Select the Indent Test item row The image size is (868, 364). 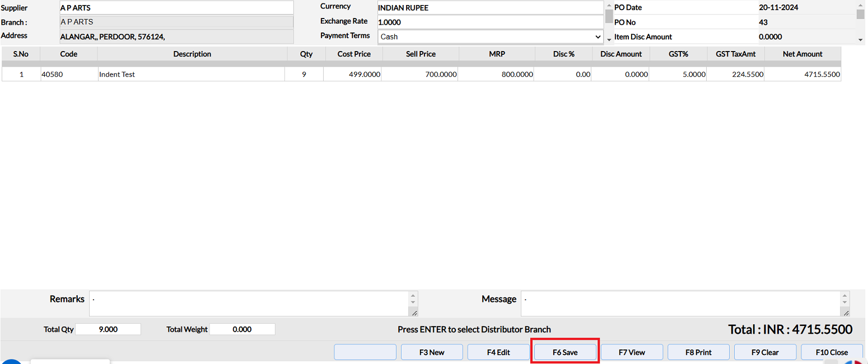(x=421, y=74)
